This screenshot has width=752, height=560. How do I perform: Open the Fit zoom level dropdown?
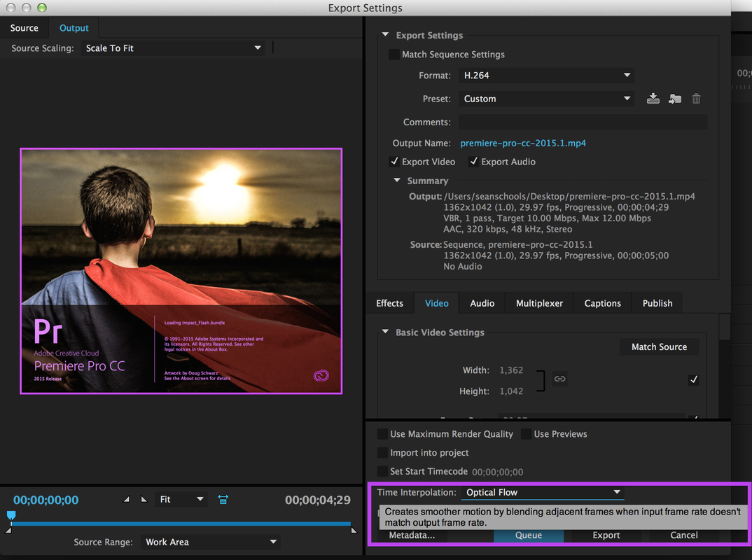(182, 500)
